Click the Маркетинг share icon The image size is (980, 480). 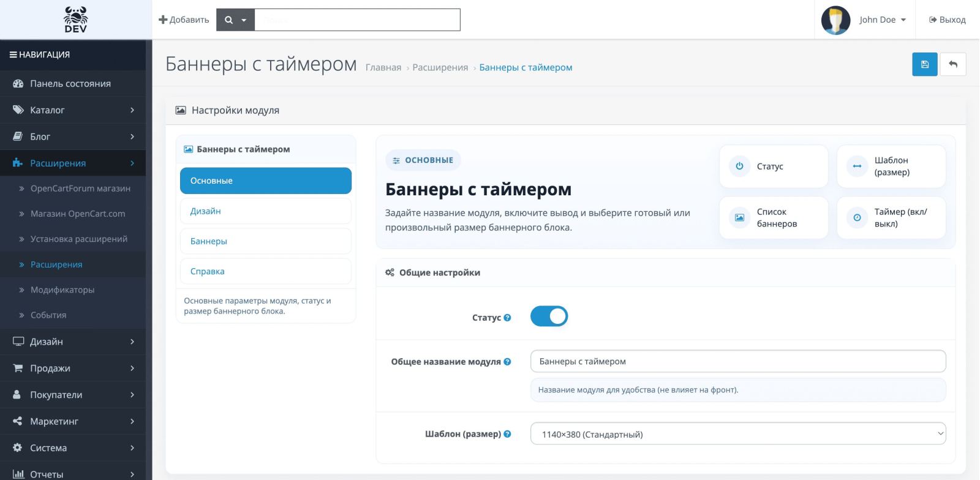(18, 421)
